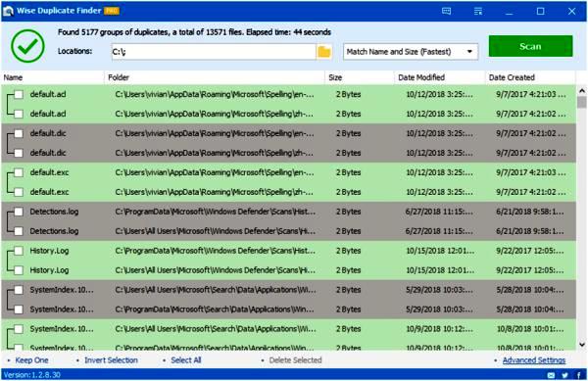This screenshot has height=381, width=588.
Task: Close the Wise Duplicate Finder window
Action: [x=571, y=11]
